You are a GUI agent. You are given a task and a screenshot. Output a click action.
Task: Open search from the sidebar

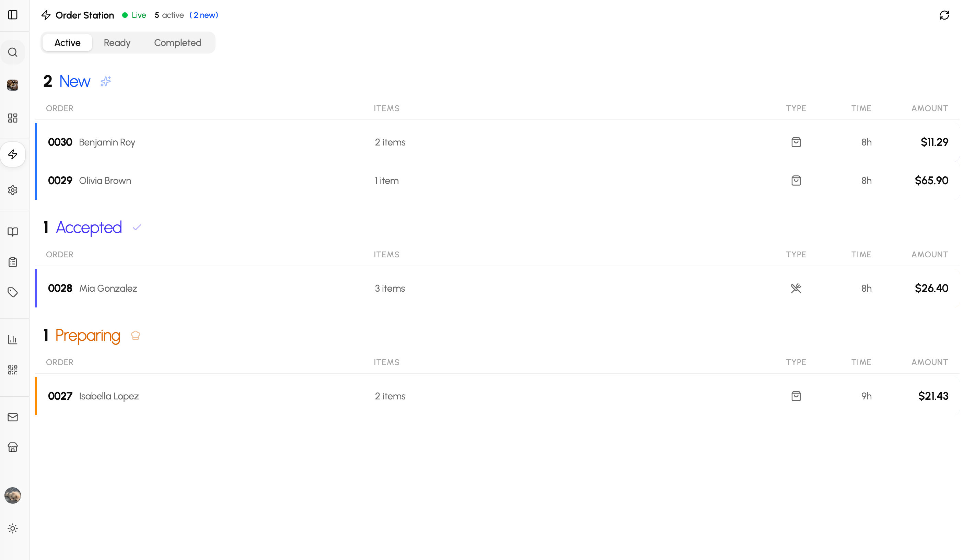pos(13,52)
